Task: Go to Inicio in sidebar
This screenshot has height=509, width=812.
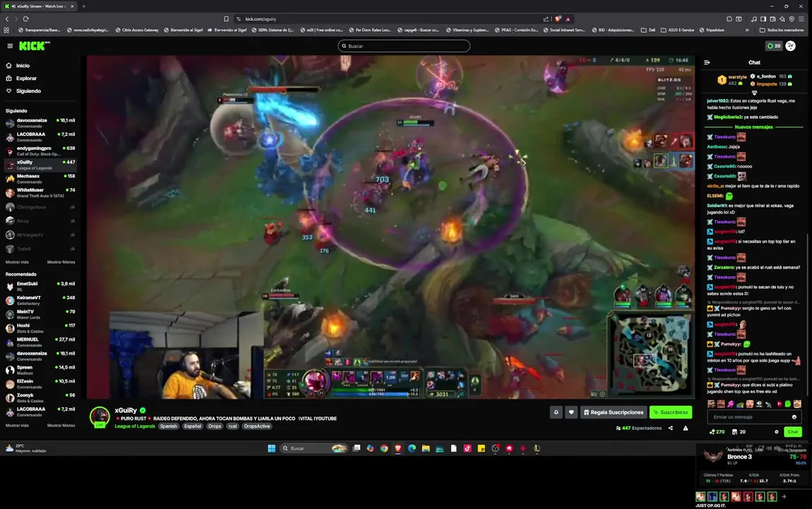Action: click(23, 66)
